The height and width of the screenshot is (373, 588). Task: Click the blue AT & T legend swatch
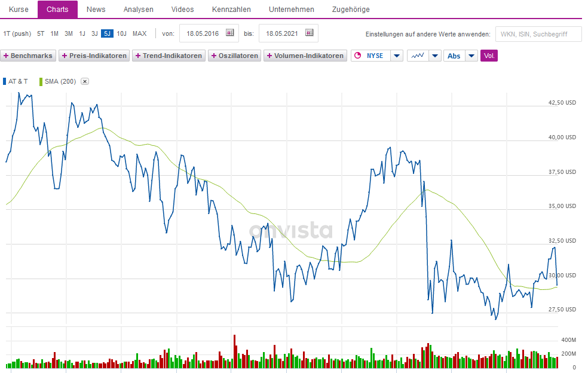(x=5, y=81)
